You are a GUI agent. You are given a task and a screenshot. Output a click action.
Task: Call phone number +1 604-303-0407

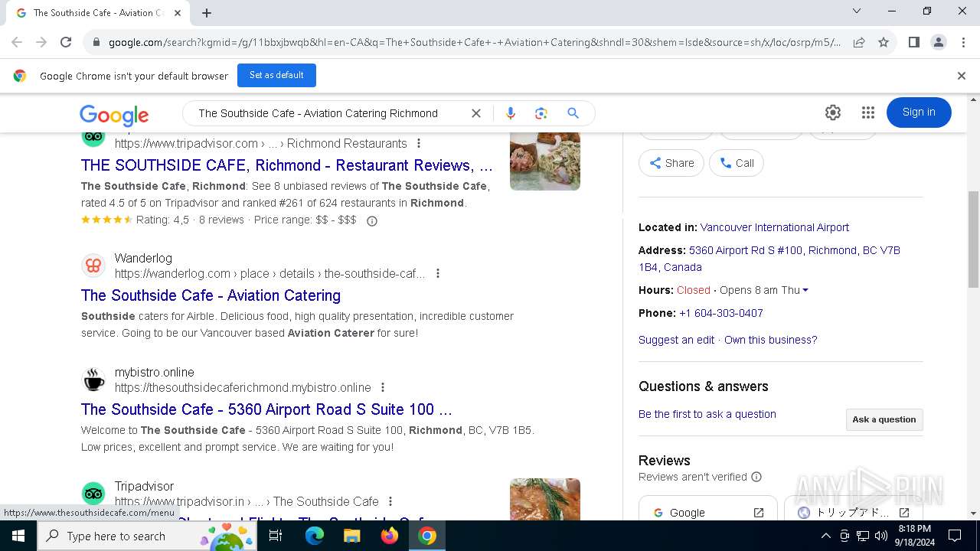(721, 313)
